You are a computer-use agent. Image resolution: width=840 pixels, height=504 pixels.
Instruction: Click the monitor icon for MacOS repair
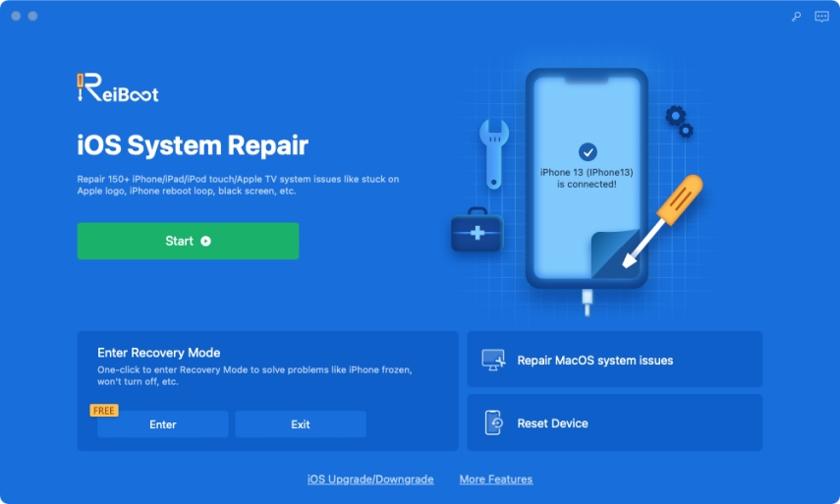pyautogui.click(x=494, y=360)
